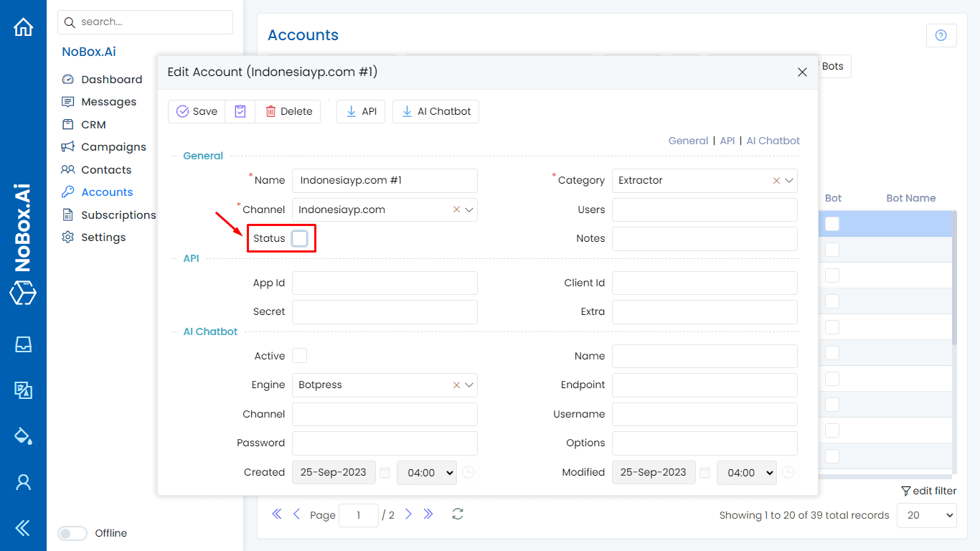
Task: Check the AI Chatbot Active checkbox
Action: tap(300, 356)
